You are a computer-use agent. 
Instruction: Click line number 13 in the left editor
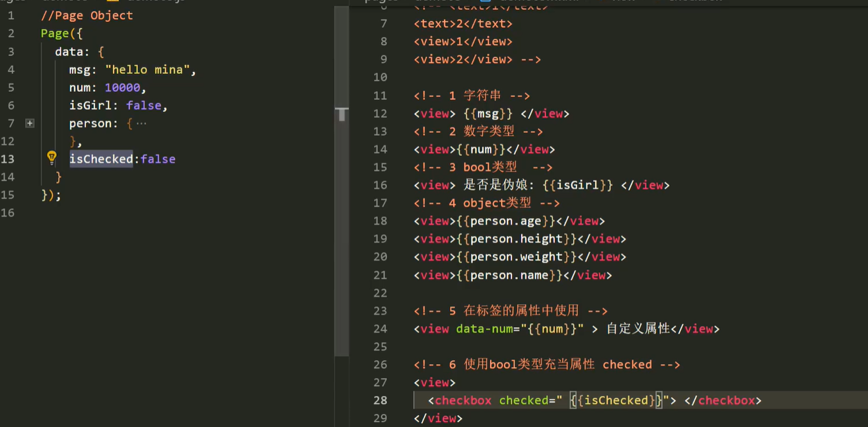click(8, 159)
